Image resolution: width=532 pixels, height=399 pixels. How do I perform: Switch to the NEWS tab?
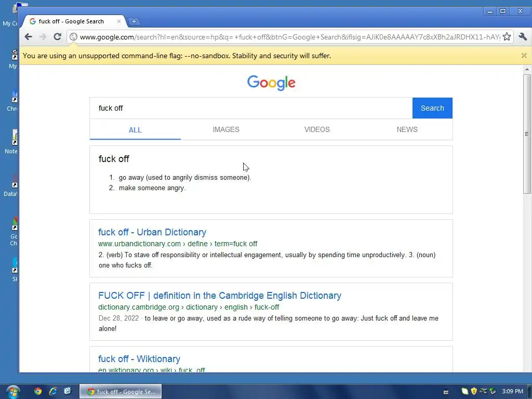click(x=407, y=129)
